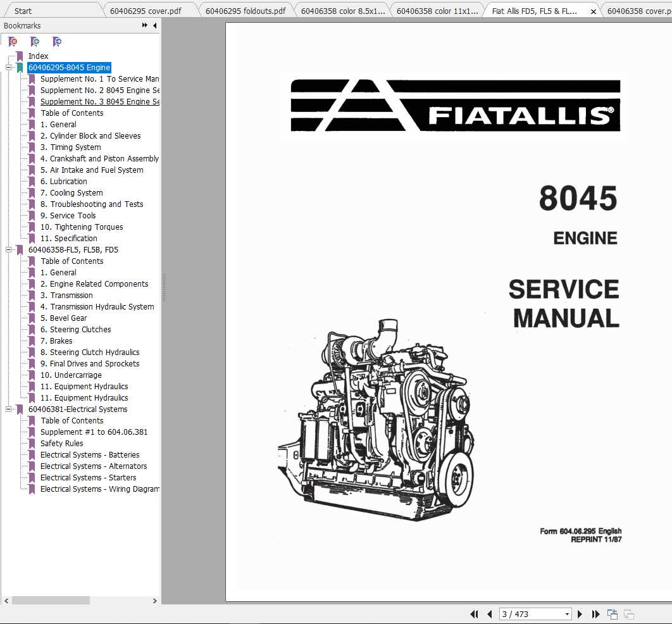Open 4. Crankshaft and Piston Assembly bookmark
This screenshot has width=672, height=624.
[x=99, y=158]
